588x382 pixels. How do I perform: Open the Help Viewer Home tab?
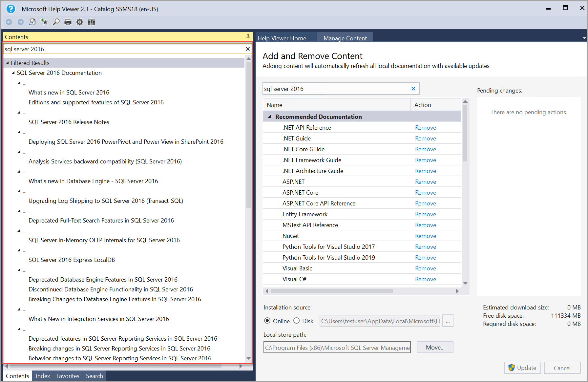[282, 38]
